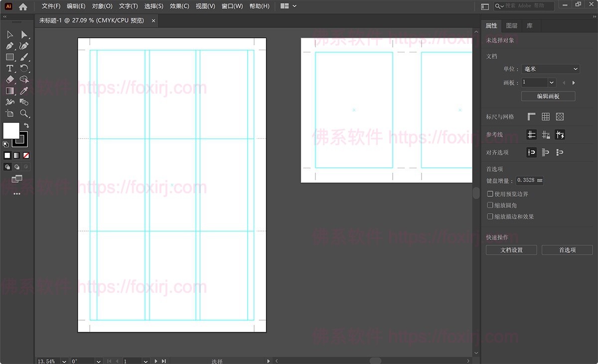Open the zoom percentage dropdown at bottom left

(63, 361)
